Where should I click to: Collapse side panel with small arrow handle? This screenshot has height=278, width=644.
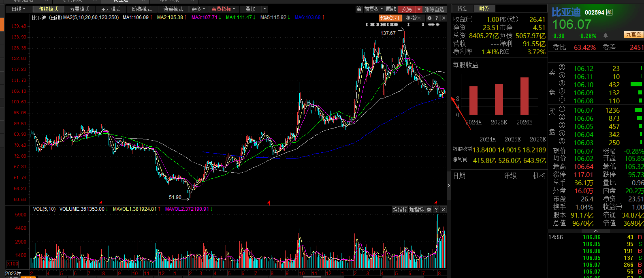449,186
